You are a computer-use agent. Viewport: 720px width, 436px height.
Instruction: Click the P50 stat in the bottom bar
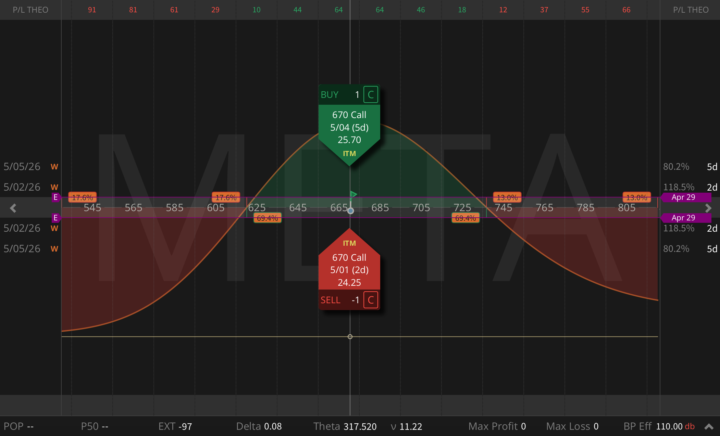click(95, 426)
